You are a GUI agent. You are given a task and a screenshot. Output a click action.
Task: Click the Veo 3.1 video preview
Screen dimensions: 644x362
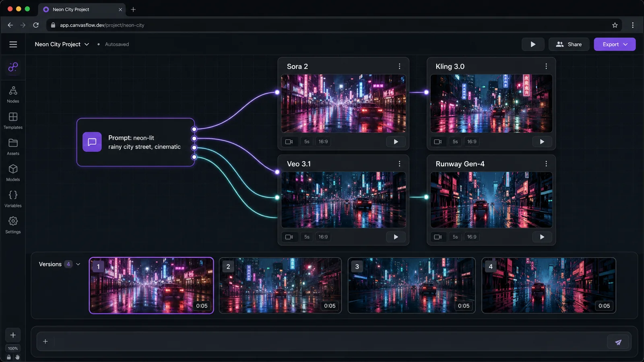tap(343, 200)
